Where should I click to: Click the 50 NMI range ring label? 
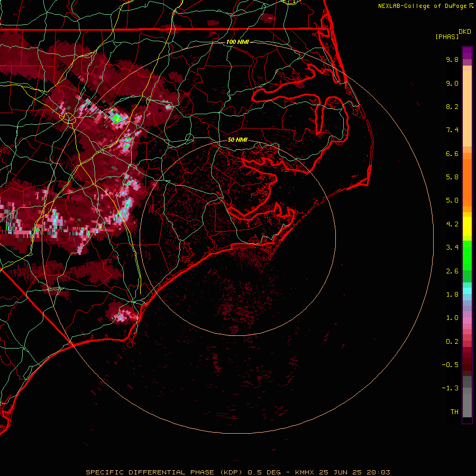(237, 140)
